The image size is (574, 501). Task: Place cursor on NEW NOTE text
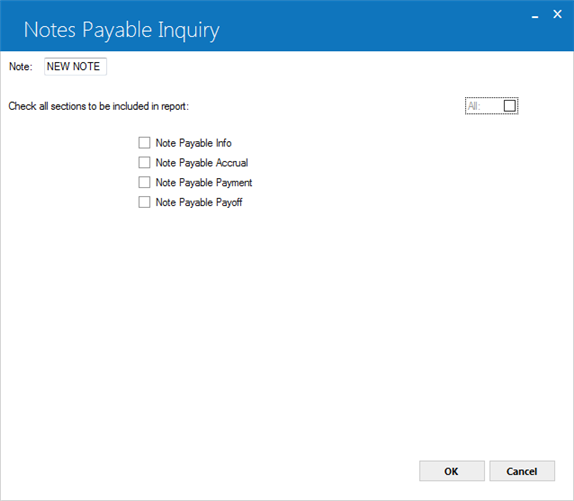coord(73,66)
